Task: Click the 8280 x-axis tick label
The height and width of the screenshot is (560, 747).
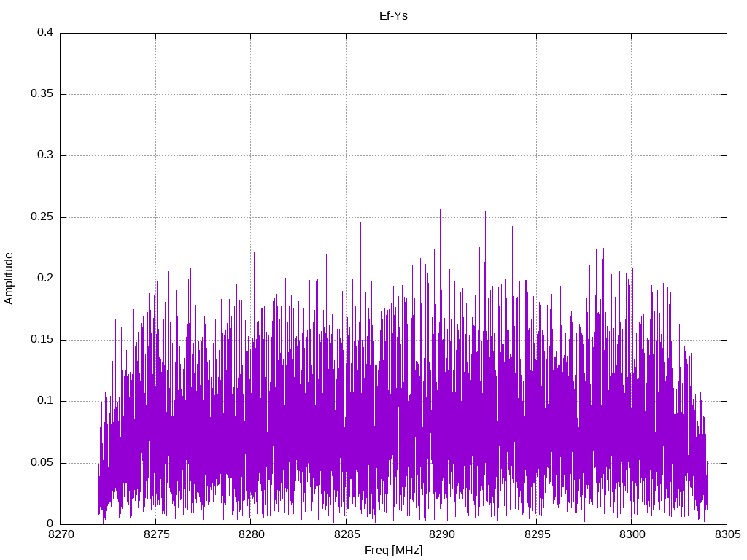Action: 250,534
